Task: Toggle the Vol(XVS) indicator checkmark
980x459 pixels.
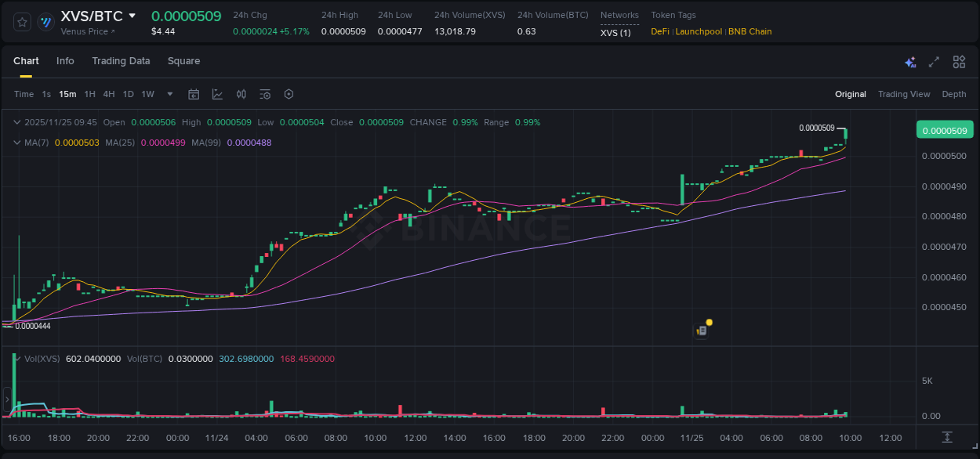Action: [x=17, y=359]
